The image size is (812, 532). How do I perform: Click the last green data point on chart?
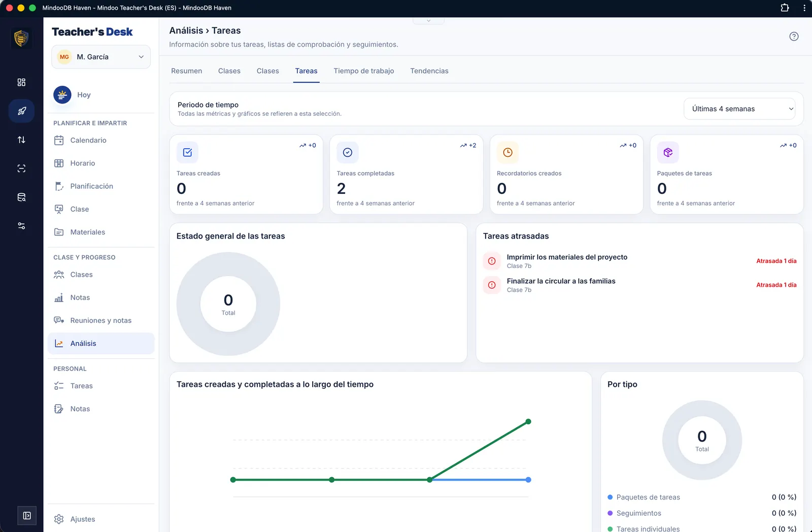(x=528, y=422)
